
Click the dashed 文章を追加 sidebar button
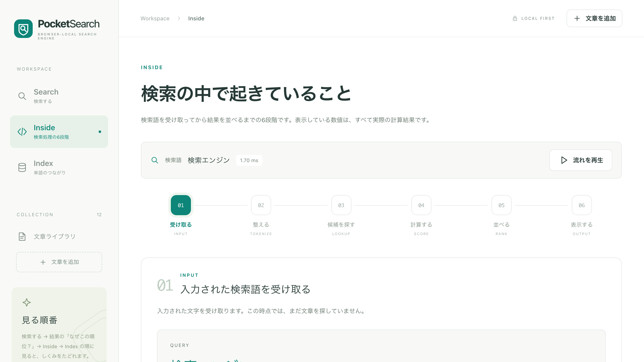(59, 262)
